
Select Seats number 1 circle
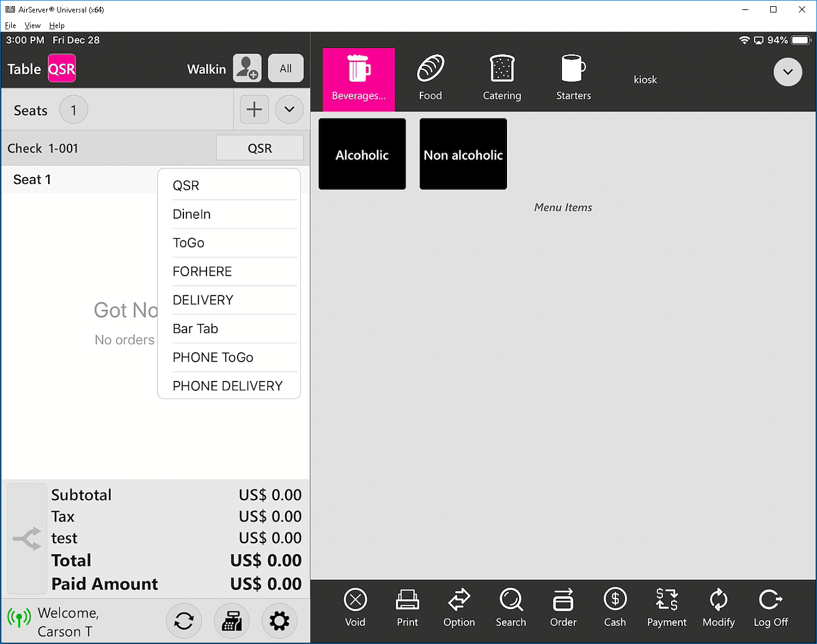tap(74, 110)
